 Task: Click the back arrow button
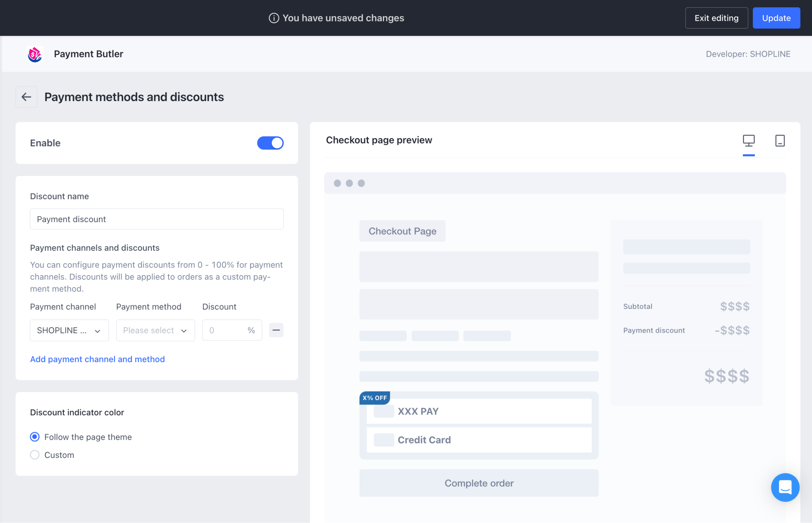tap(26, 97)
